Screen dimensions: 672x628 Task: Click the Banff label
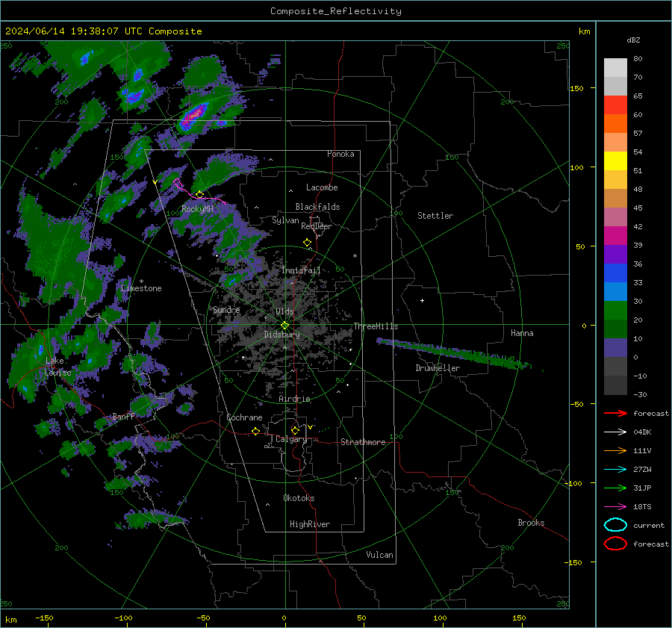click(123, 416)
